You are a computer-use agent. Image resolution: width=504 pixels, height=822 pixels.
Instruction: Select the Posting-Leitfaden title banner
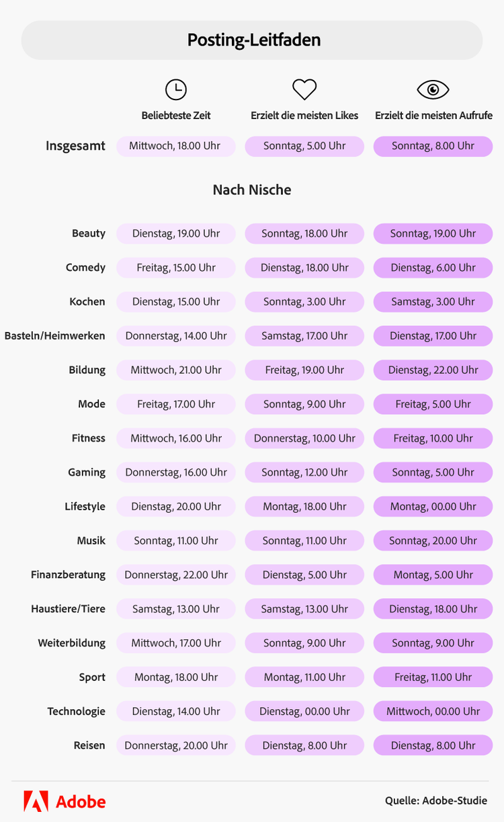click(252, 40)
